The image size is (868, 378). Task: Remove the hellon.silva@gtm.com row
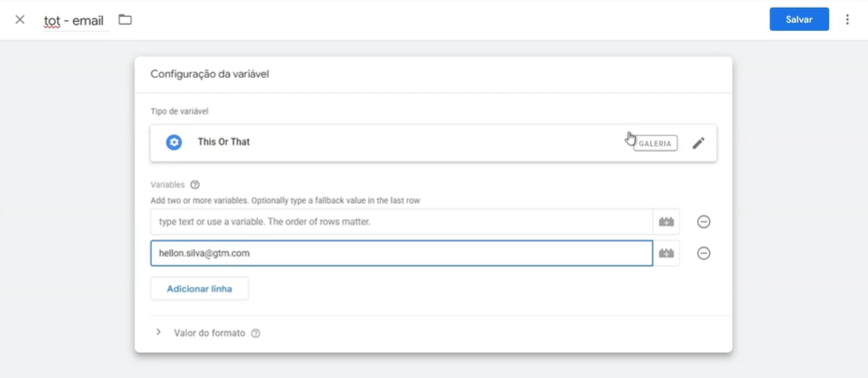point(704,253)
